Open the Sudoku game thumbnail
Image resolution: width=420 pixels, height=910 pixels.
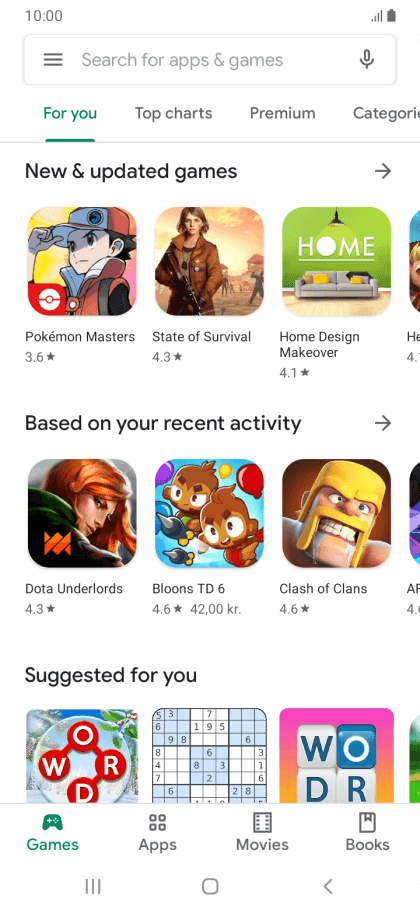click(x=209, y=756)
